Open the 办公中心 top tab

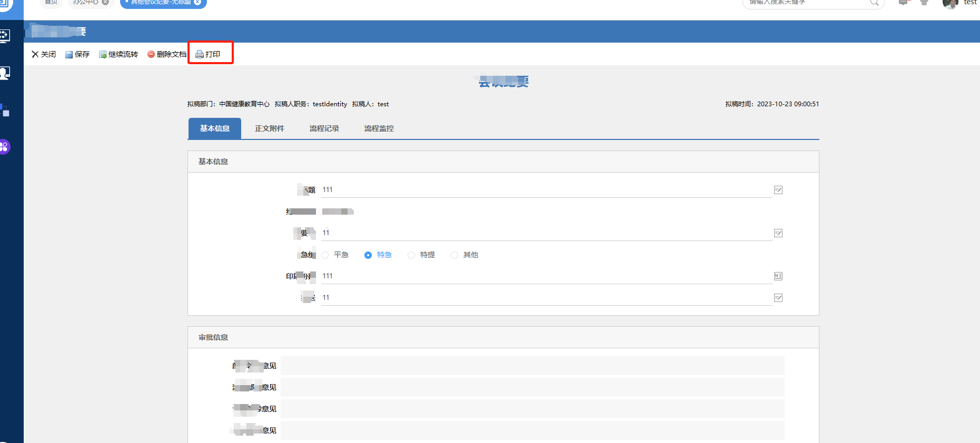coord(90,3)
